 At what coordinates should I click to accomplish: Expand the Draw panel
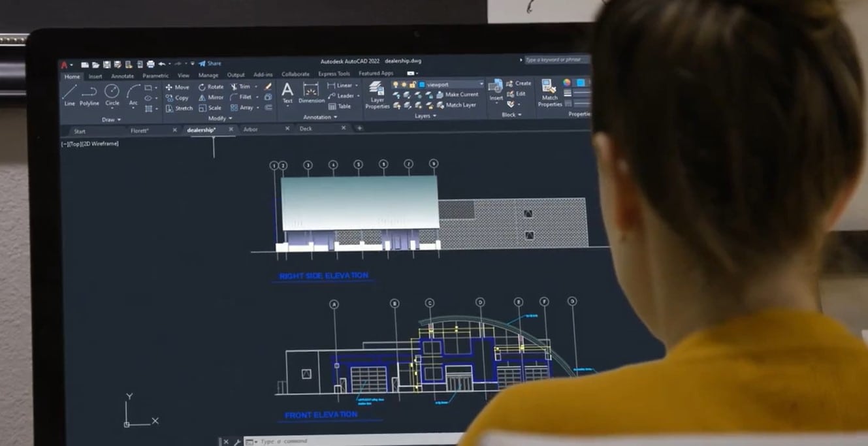110,119
